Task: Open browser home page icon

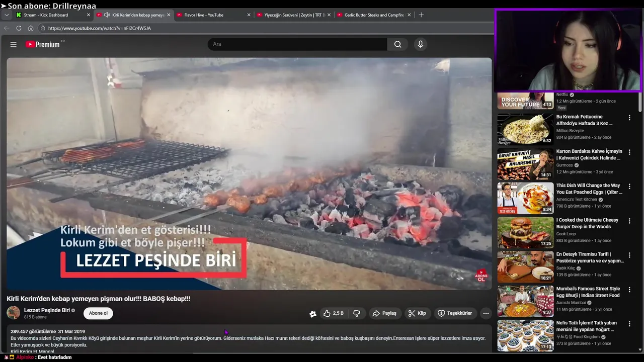Action: pyautogui.click(x=31, y=28)
